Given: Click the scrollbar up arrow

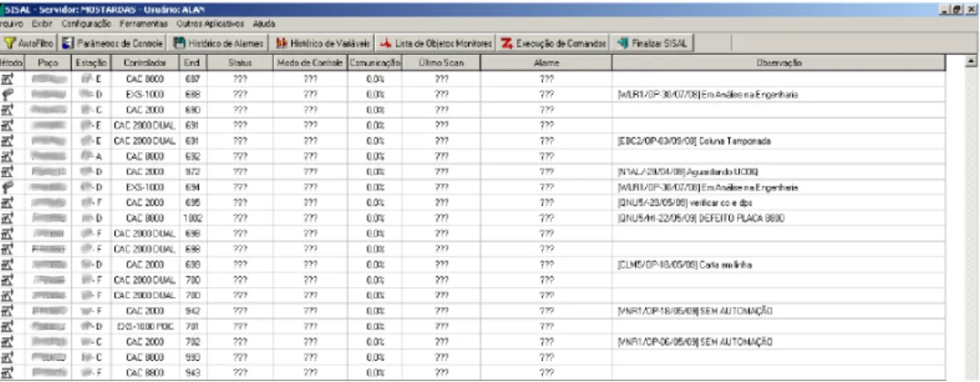Looking at the screenshot, I should pyautogui.click(x=971, y=62).
